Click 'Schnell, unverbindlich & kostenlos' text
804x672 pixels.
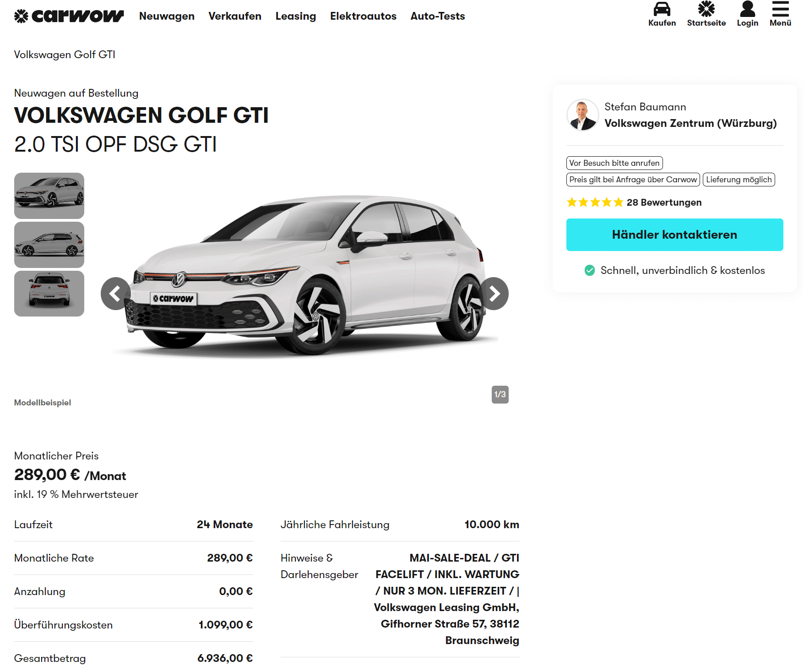[x=683, y=270]
